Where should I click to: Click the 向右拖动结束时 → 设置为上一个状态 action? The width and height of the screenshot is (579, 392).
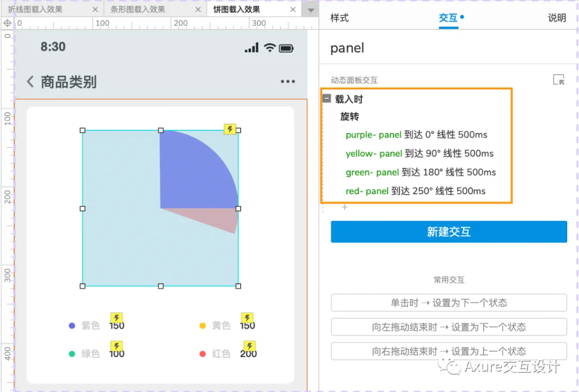click(448, 351)
